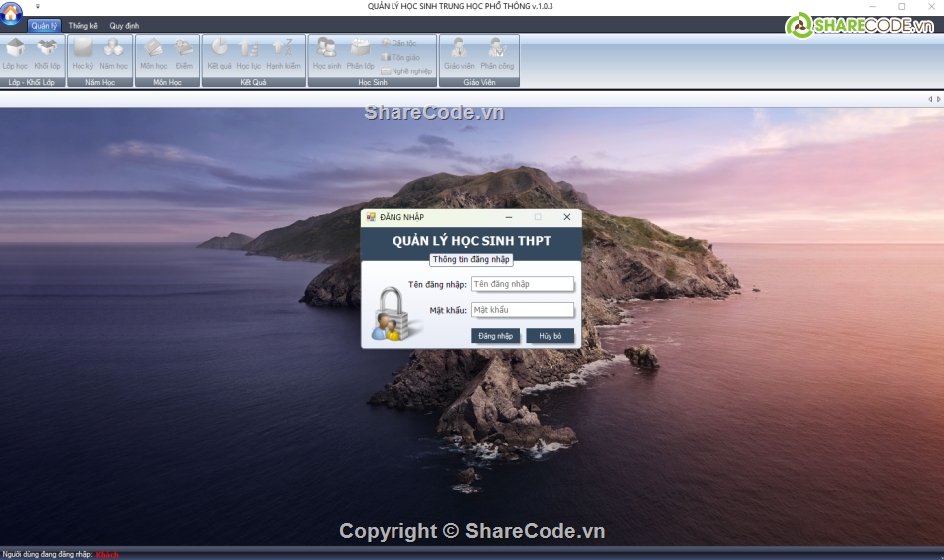Click into the Mật khẩu password field
This screenshot has width=944, height=560.
523,310
